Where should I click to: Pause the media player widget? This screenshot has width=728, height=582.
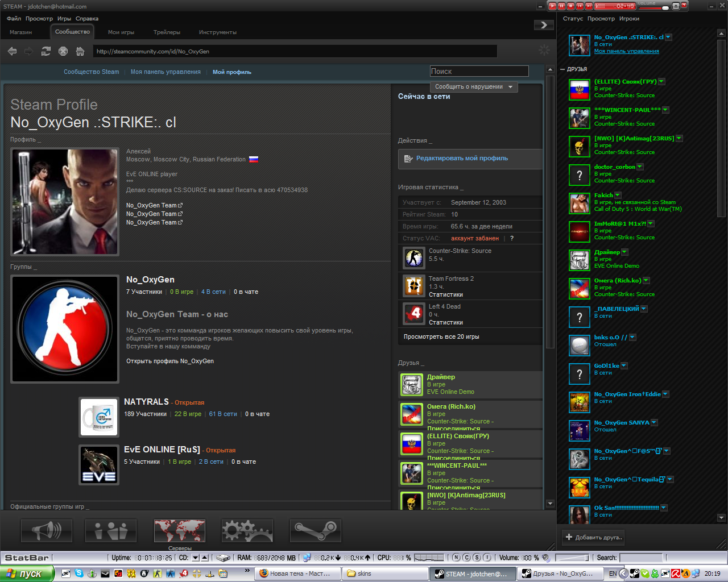[561, 6]
